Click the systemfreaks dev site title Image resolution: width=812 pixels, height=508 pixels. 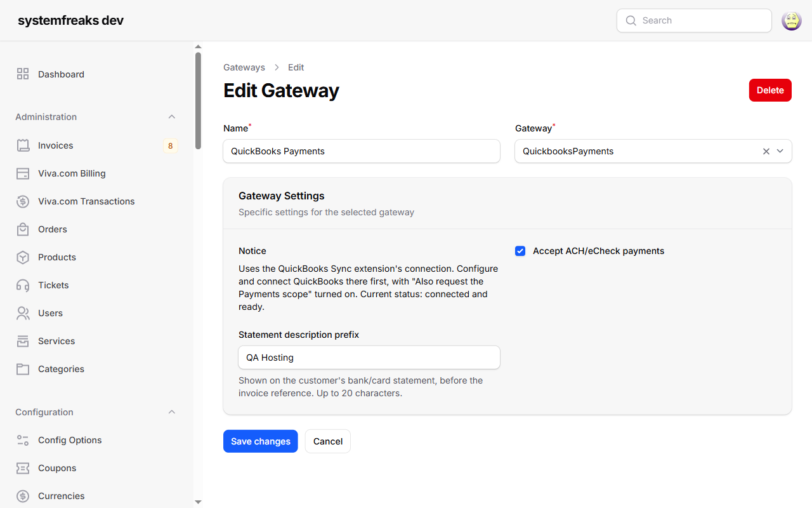pyautogui.click(x=70, y=20)
